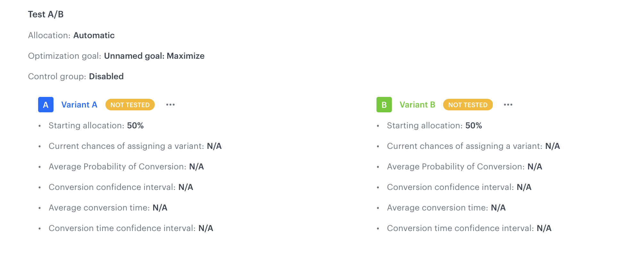This screenshot has height=258, width=644.
Task: Click the "NOT TESTED" badge beside Variant B
Action: (x=468, y=105)
